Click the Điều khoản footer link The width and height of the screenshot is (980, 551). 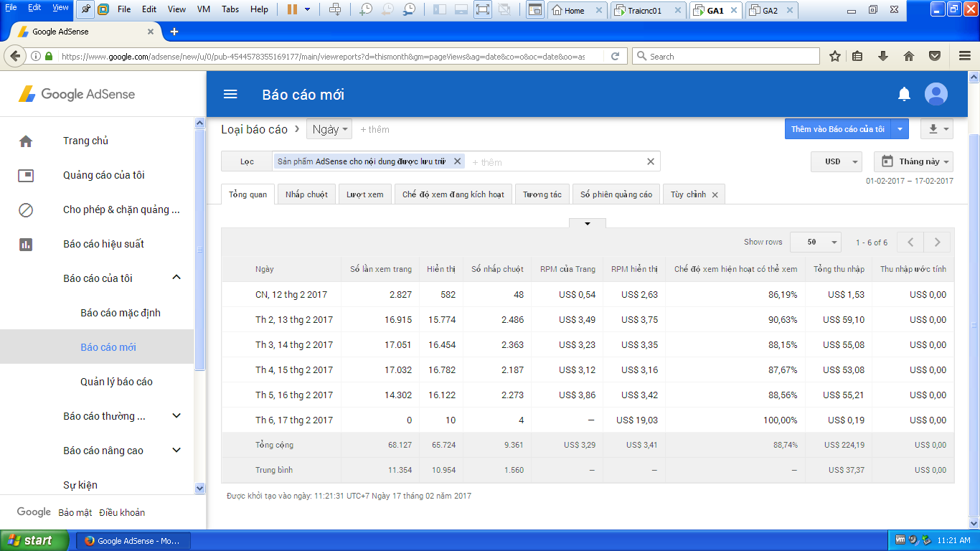[x=122, y=512]
